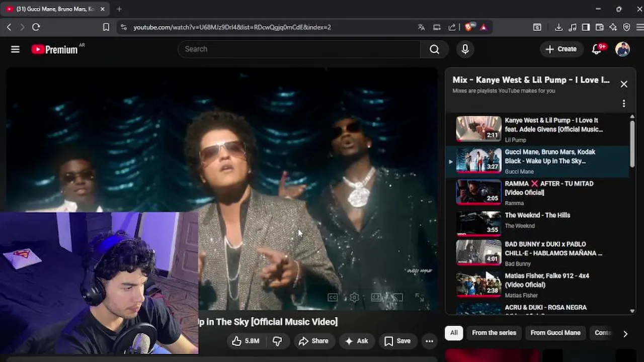The height and width of the screenshot is (362, 644).
Task: Open the Mix panel three-dot menu
Action: (x=624, y=104)
